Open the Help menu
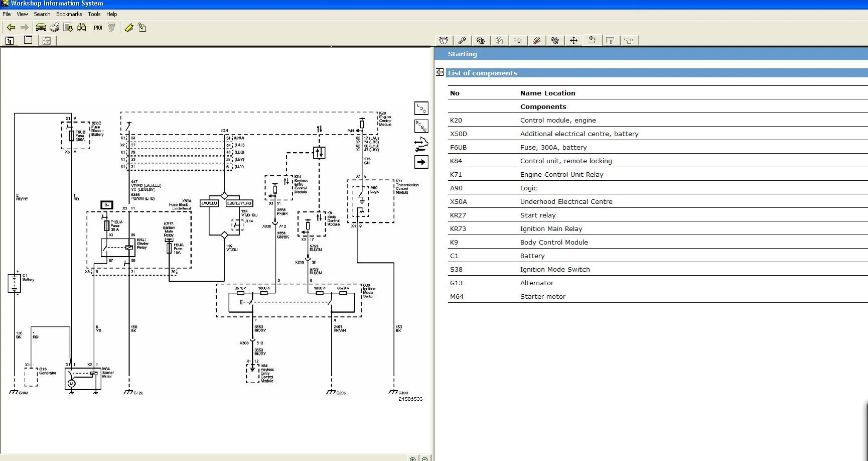This screenshot has width=868, height=461. [x=112, y=14]
